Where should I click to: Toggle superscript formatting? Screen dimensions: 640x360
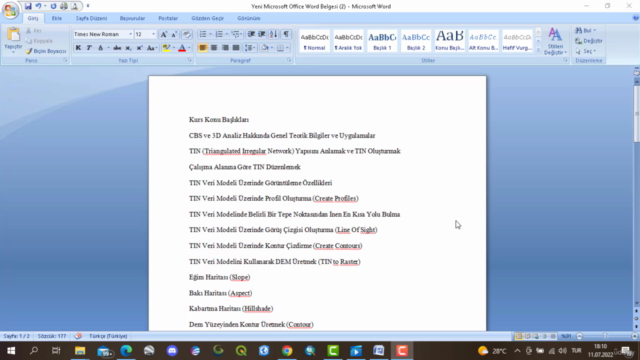coord(139,48)
